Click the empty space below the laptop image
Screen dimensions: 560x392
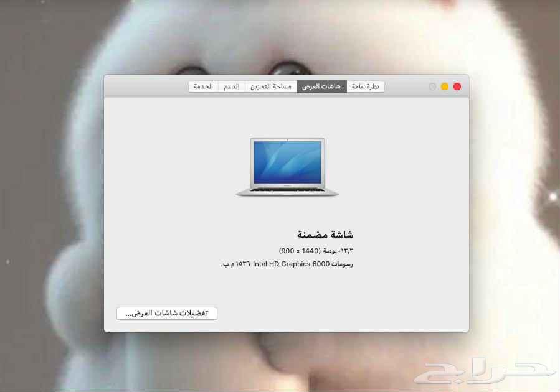(x=287, y=212)
